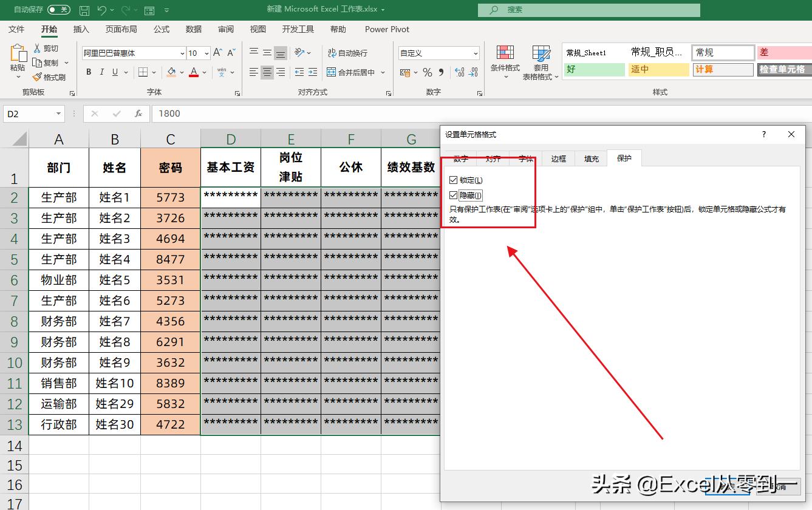Open Conditional Formatting options
This screenshot has height=510, width=812.
505,63
